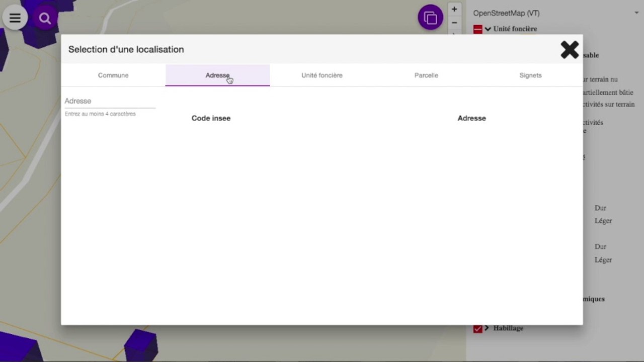Click the Unité foncière layer label
Screen dimensions: 644x362
pyautogui.click(x=515, y=29)
